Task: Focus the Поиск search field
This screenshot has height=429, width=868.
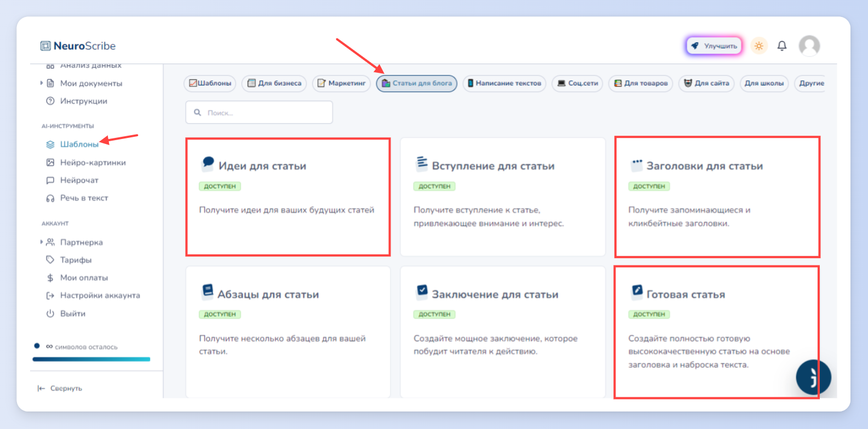Action: (x=259, y=112)
